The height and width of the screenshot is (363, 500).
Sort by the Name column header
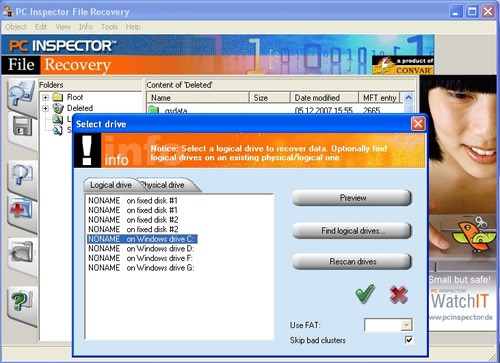(198, 98)
